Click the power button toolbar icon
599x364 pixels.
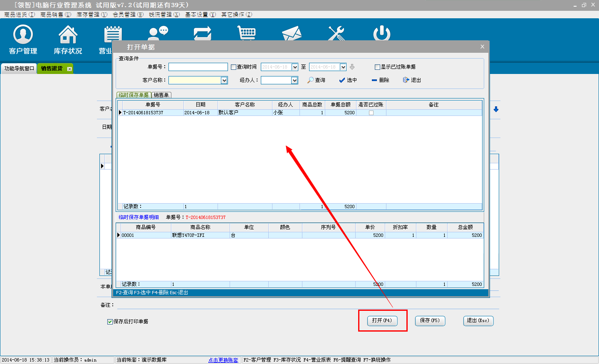381,33
